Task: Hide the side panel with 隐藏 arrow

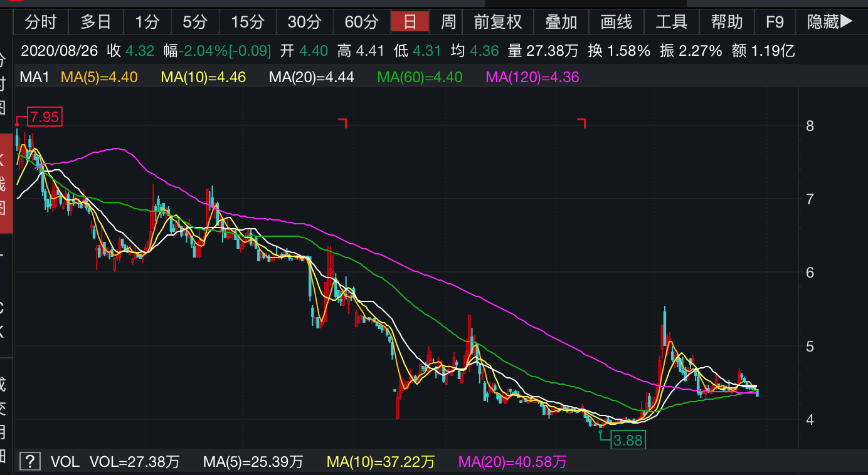Action: pyautogui.click(x=830, y=23)
